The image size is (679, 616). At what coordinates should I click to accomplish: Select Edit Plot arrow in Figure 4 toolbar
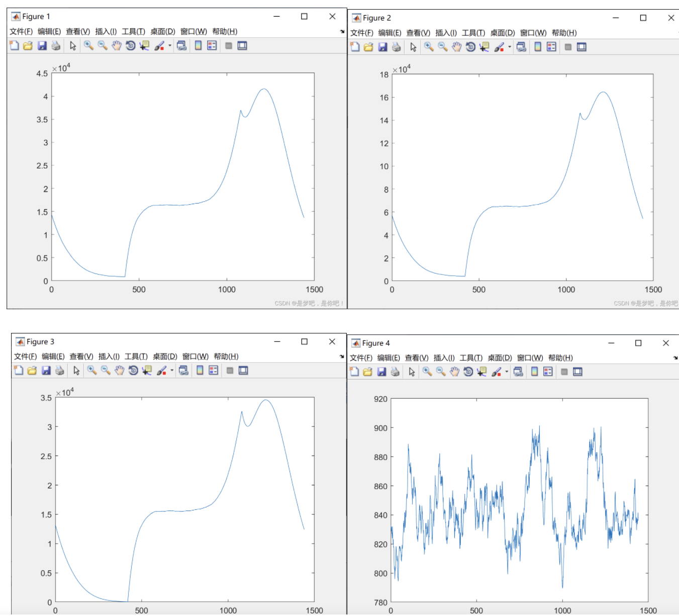412,372
